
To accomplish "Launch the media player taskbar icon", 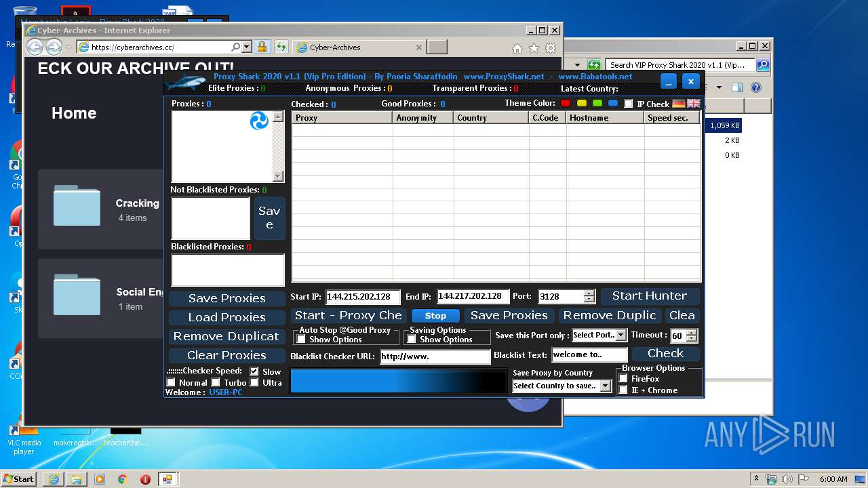I will tap(100, 479).
